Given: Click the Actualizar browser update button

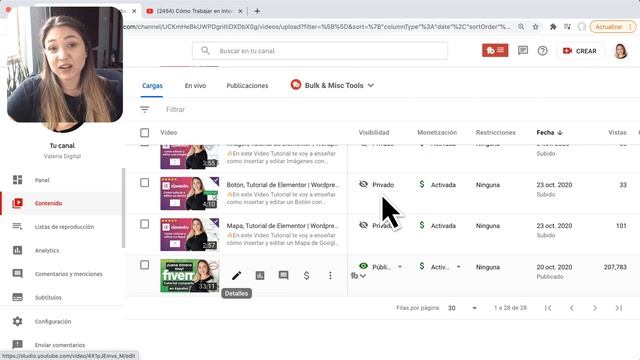Looking at the screenshot, I should (613, 27).
